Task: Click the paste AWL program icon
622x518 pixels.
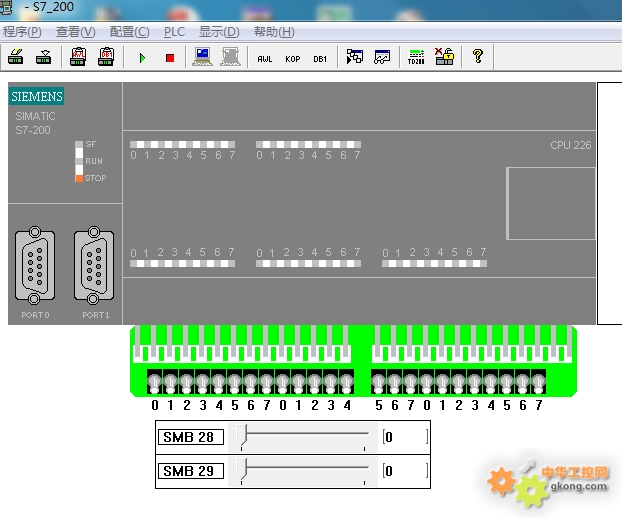Action: (78, 57)
